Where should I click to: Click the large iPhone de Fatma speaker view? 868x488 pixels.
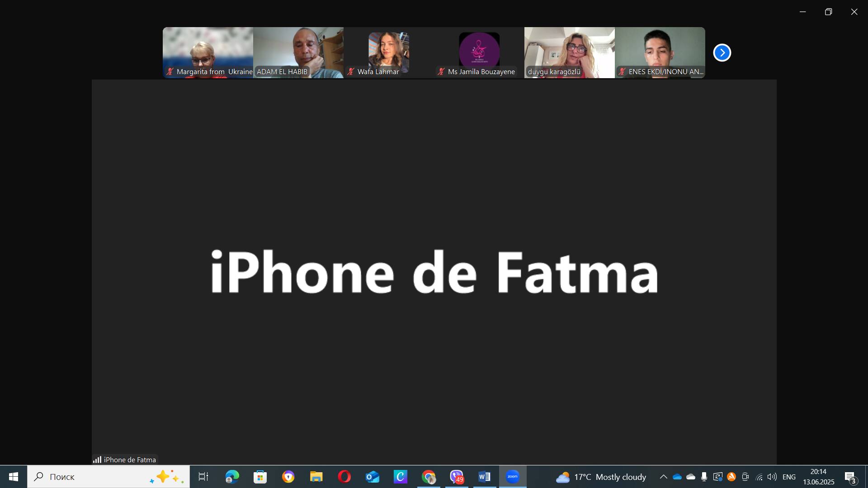coord(434,272)
